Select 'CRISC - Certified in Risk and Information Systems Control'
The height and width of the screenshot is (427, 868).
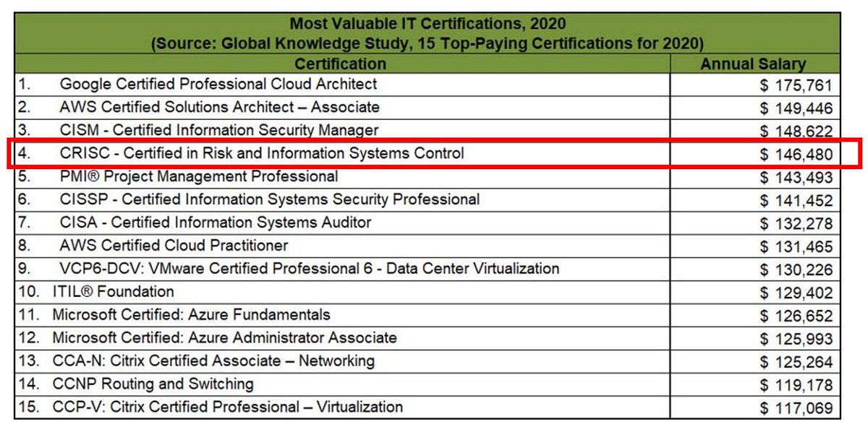(262, 153)
